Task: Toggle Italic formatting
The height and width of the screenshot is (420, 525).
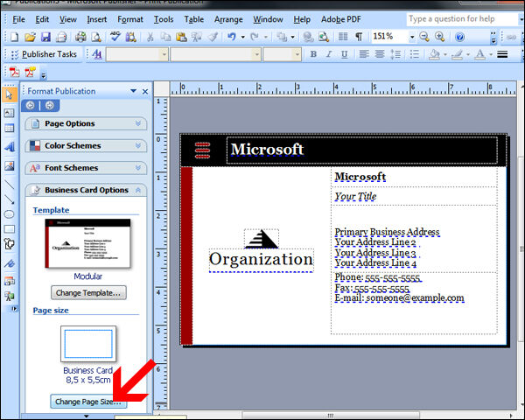Action: click(x=329, y=54)
